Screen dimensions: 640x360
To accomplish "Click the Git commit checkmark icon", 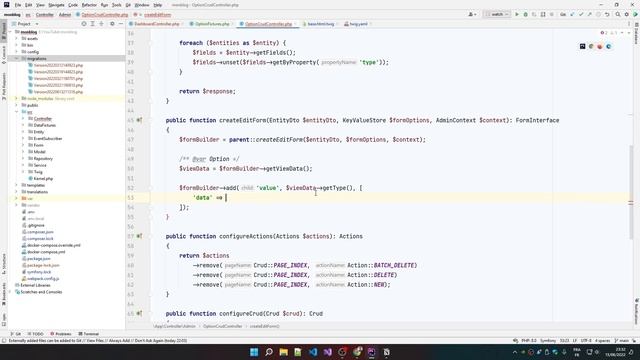I will (581, 14).
